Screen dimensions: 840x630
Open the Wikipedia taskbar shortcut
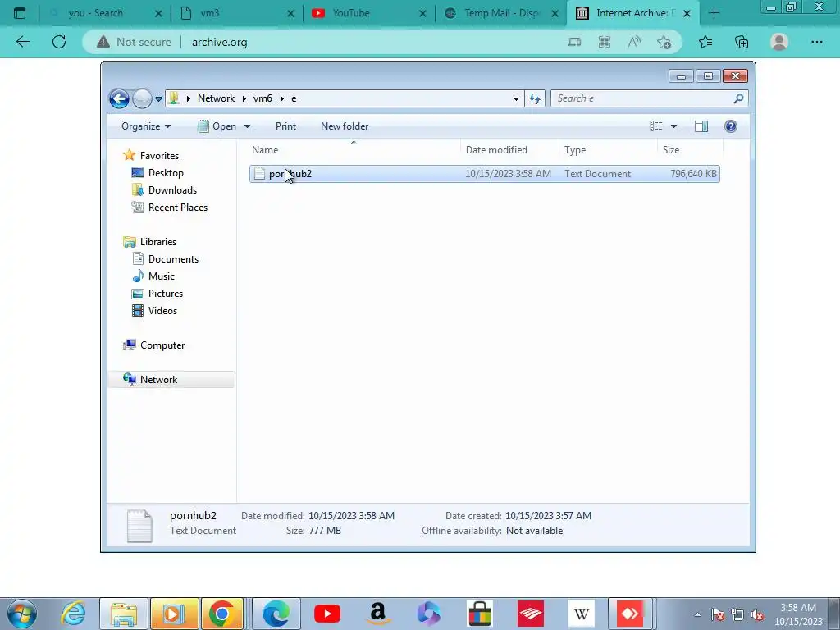[582, 614]
